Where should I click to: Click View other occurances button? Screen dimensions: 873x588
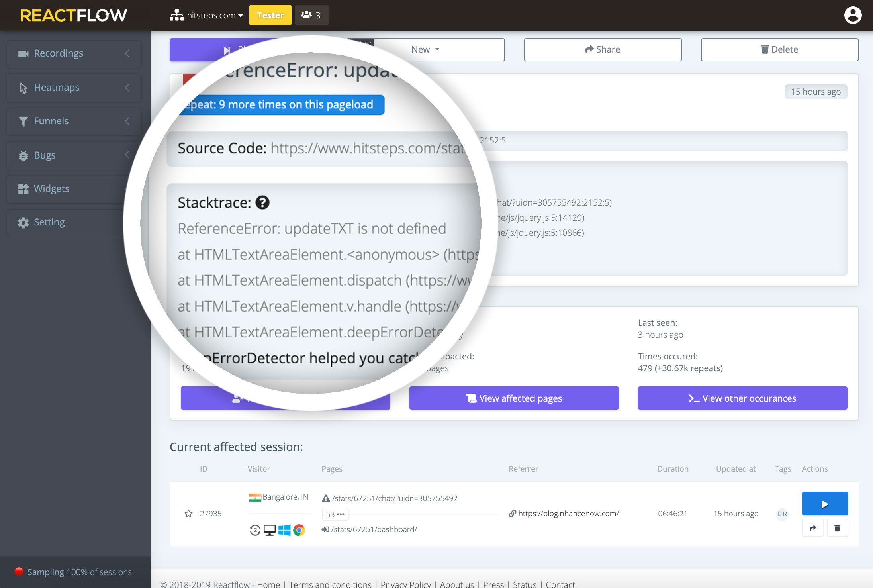[x=742, y=398]
